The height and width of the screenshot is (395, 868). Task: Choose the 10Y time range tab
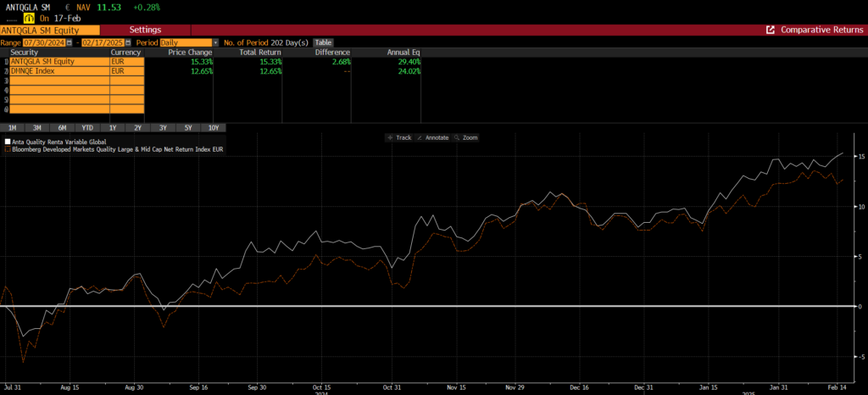pyautogui.click(x=213, y=127)
